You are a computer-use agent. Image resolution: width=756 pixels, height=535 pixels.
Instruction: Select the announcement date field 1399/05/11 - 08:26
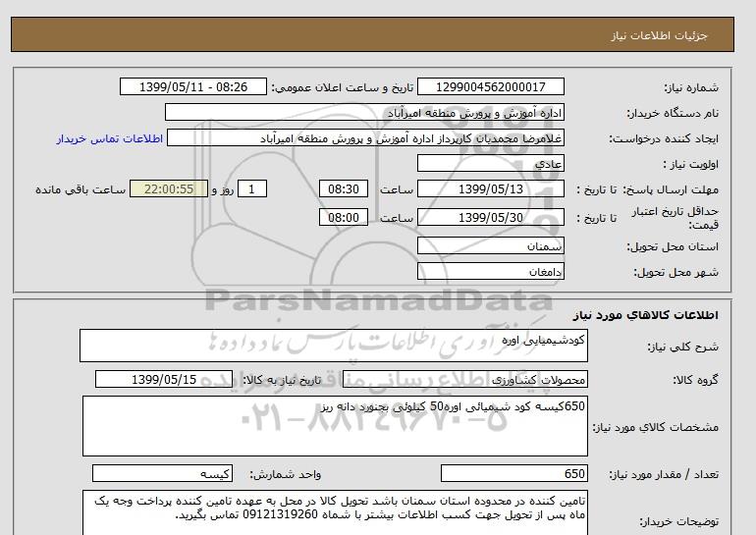(x=192, y=86)
